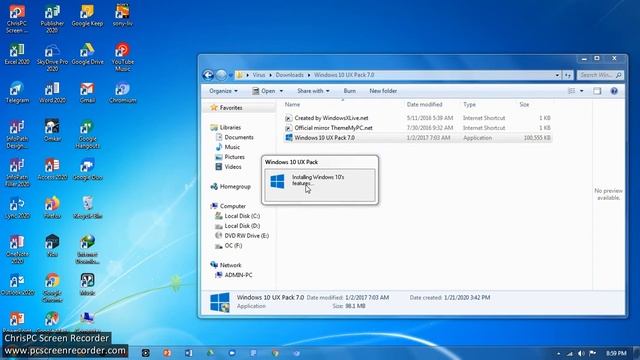
Task: Select the Internet Download Manager desktop icon
Action: pos(87,250)
